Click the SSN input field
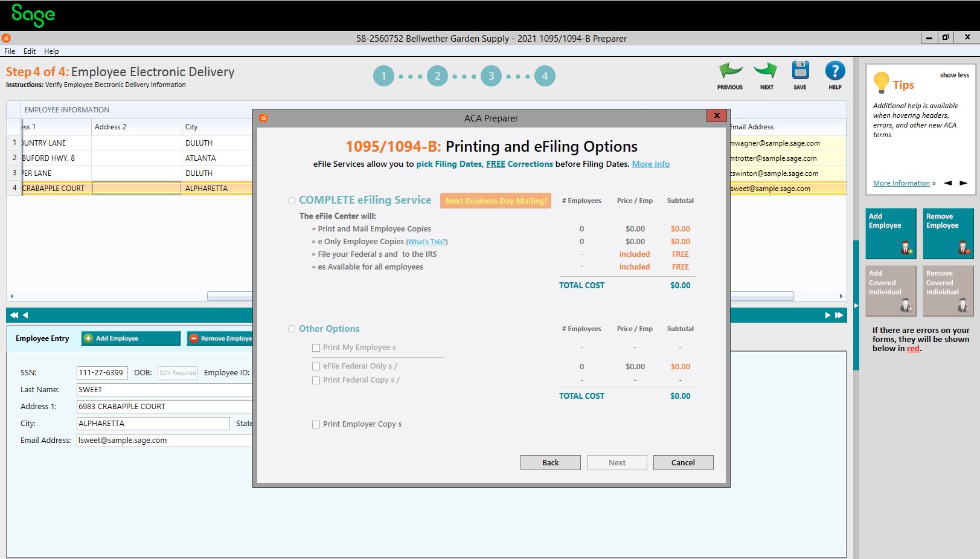The height and width of the screenshot is (559, 980). click(x=102, y=373)
